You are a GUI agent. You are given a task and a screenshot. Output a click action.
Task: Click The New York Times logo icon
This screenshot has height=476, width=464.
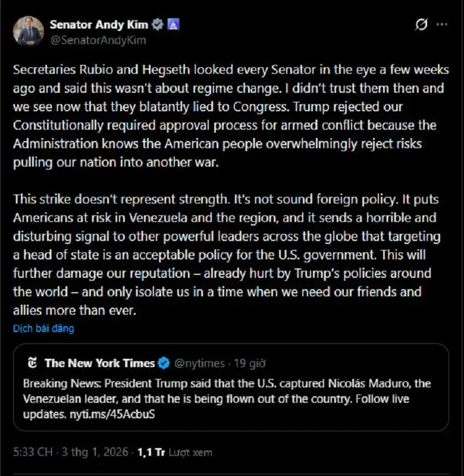click(x=33, y=363)
